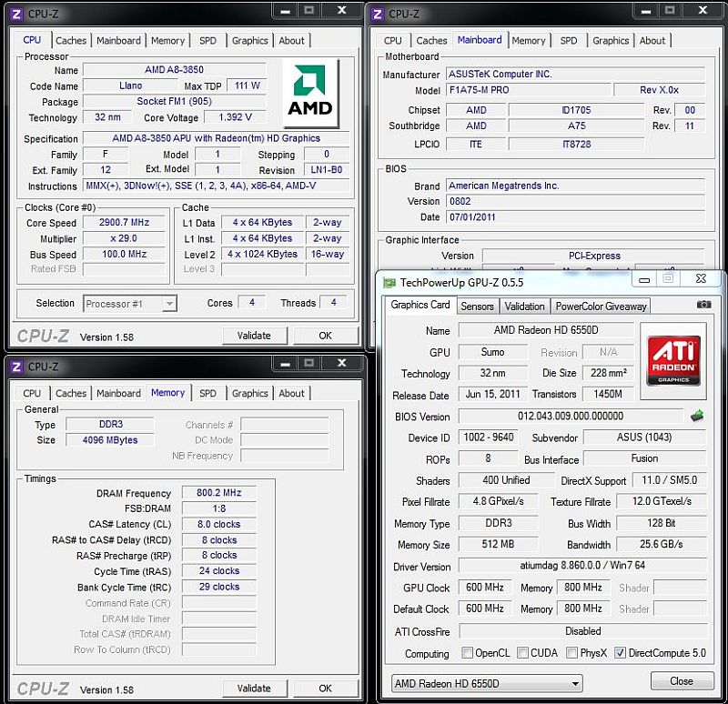728x704 pixels.
Task: Click the Core Voltage value 1.392 V
Action: point(235,117)
